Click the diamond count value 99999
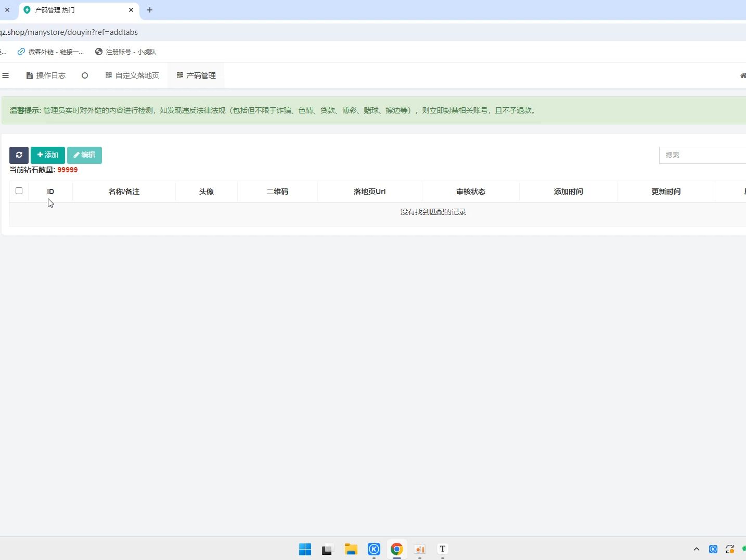The height and width of the screenshot is (560, 746). tap(68, 170)
